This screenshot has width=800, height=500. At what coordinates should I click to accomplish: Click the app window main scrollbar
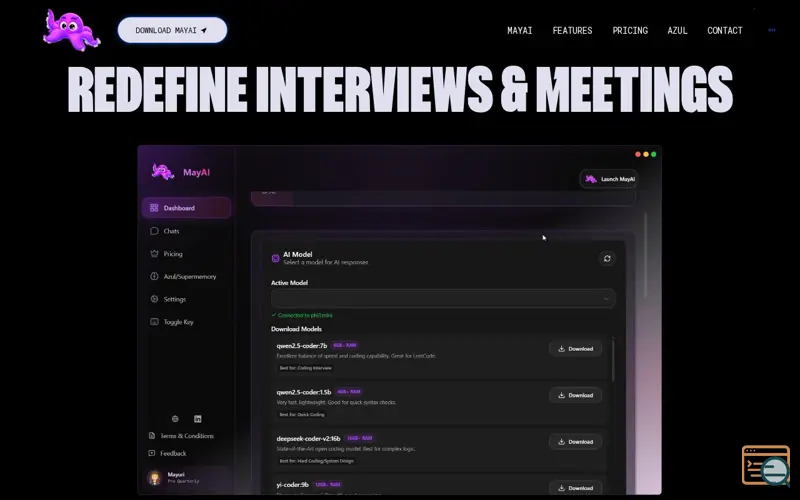click(645, 255)
